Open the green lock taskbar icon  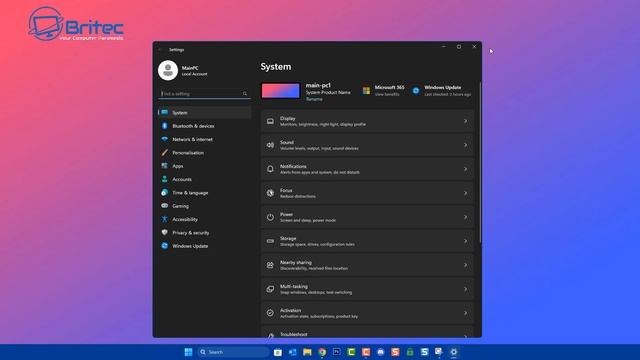pyautogui.click(x=410, y=352)
